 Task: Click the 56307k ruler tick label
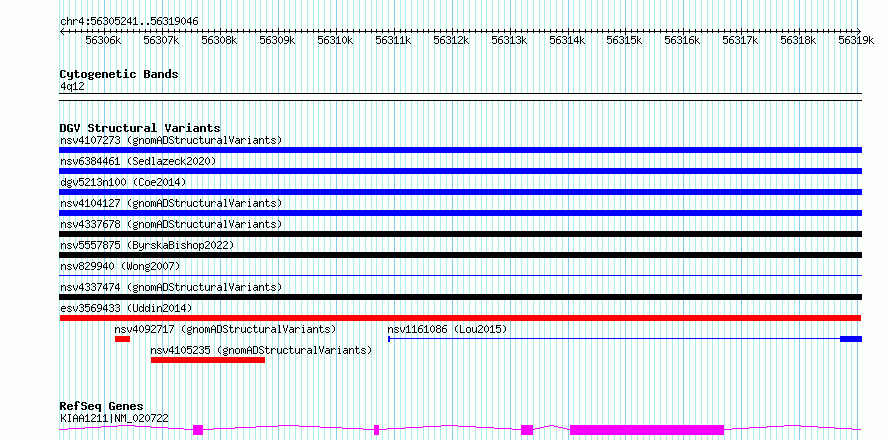coord(161,40)
